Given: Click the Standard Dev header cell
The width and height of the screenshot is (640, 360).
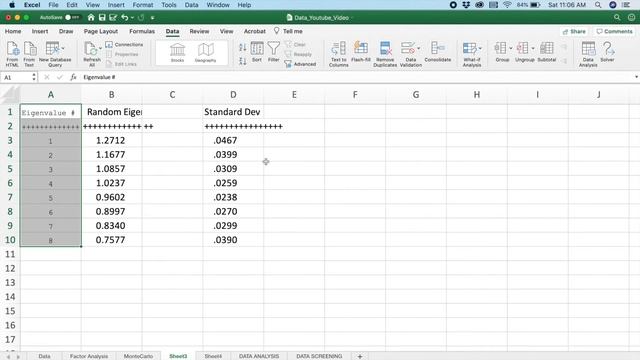Looking at the screenshot, I should (x=233, y=112).
